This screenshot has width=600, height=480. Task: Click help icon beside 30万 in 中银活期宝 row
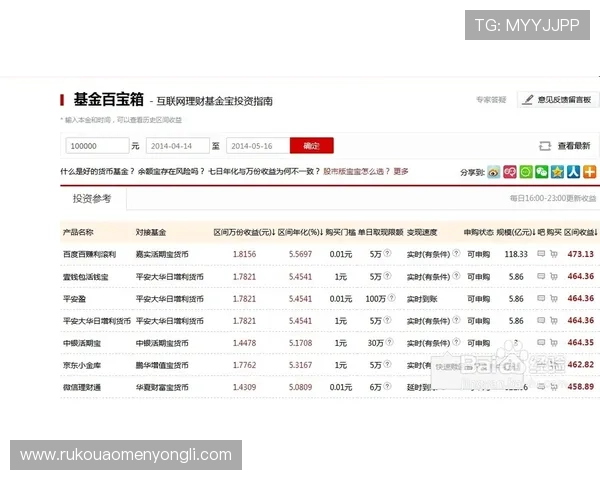[390, 342]
